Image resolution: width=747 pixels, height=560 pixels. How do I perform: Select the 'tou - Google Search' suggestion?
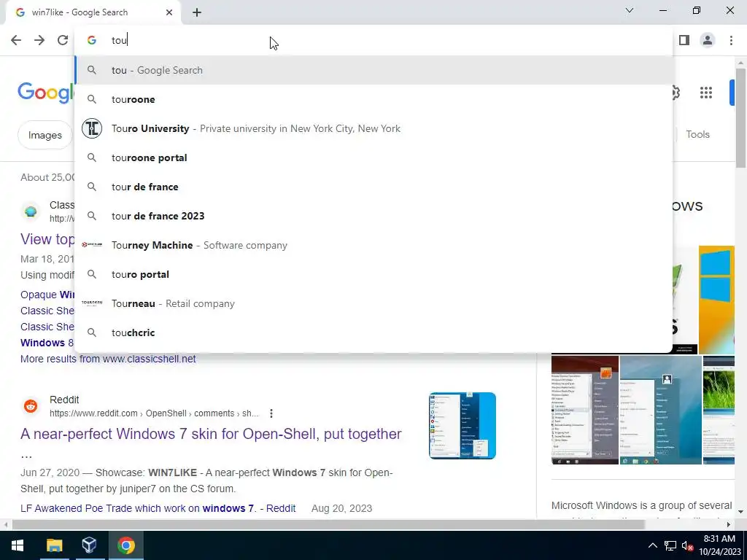pos(373,70)
